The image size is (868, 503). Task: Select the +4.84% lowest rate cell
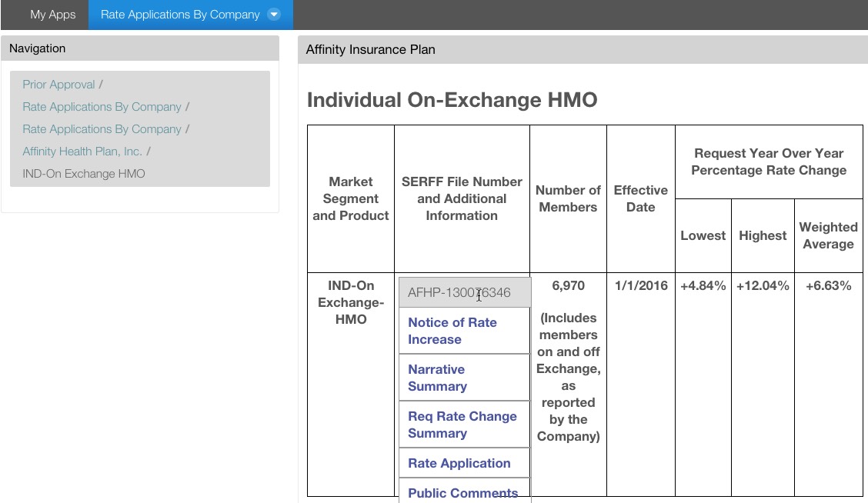(703, 286)
